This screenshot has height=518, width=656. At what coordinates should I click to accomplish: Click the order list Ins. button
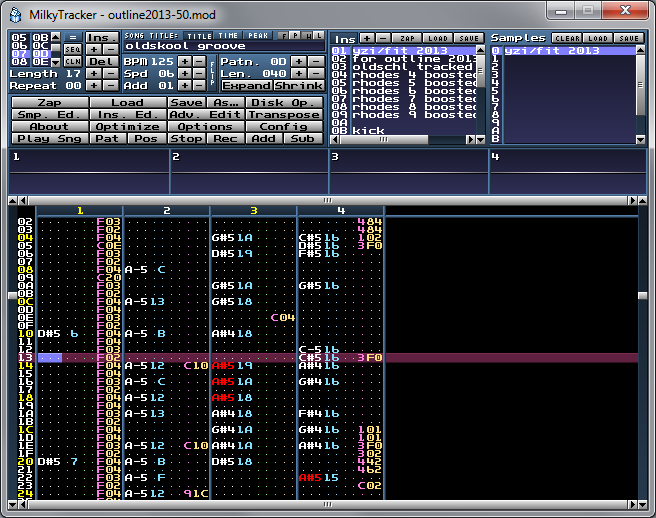click(102, 37)
